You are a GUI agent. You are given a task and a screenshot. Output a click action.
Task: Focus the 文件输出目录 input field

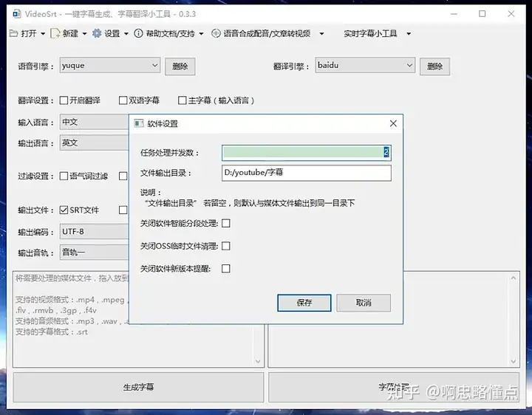307,173
